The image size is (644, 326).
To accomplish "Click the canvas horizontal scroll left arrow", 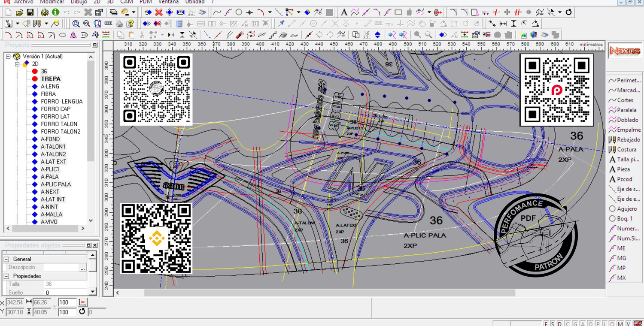I will [118, 293].
